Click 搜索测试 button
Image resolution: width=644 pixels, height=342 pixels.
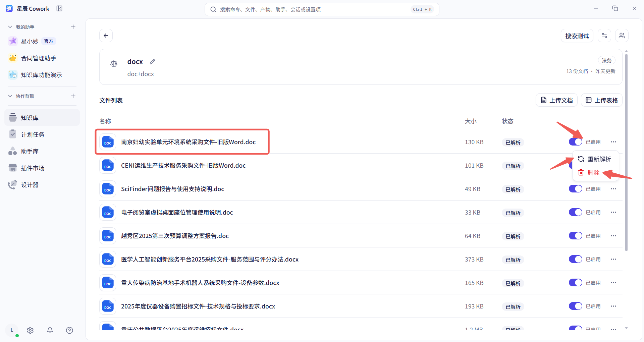point(577,36)
